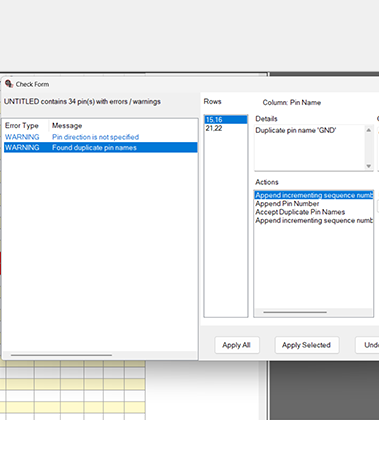This screenshot has height=471, width=379.
Task: Select the 'Found duplicate pin names' warning
Action: coord(101,148)
